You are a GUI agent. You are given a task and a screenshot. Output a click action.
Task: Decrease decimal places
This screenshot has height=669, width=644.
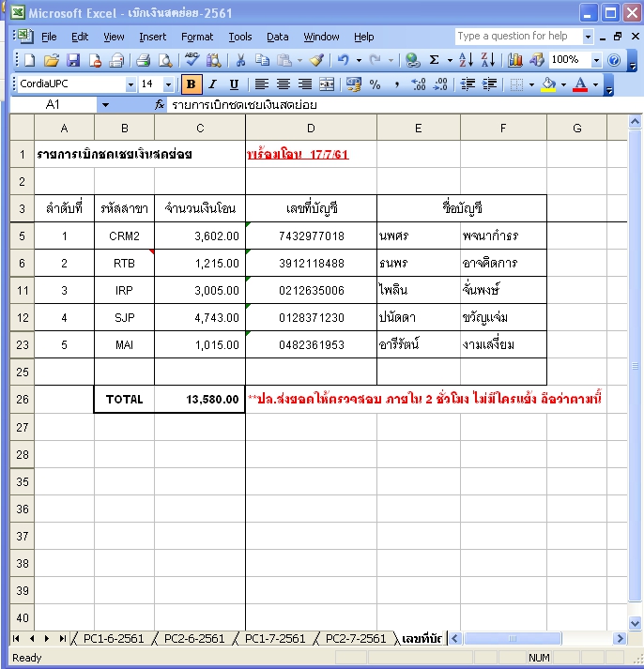coord(440,84)
